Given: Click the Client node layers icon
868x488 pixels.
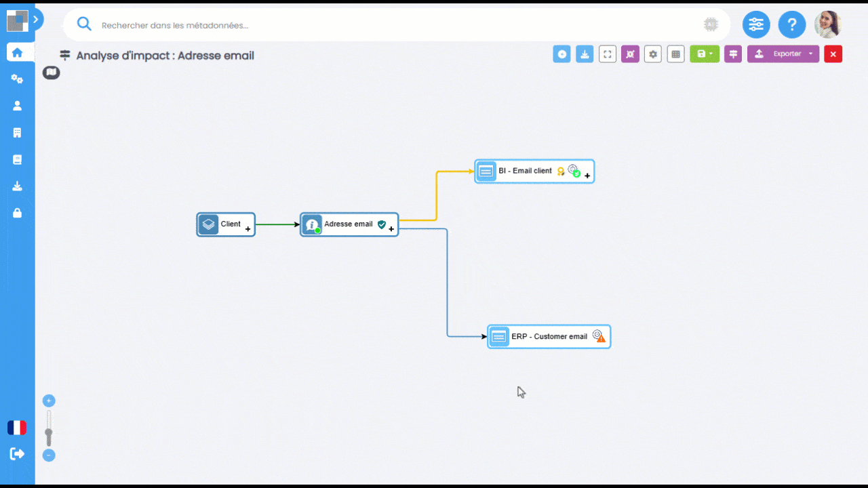Looking at the screenshot, I should pos(209,224).
